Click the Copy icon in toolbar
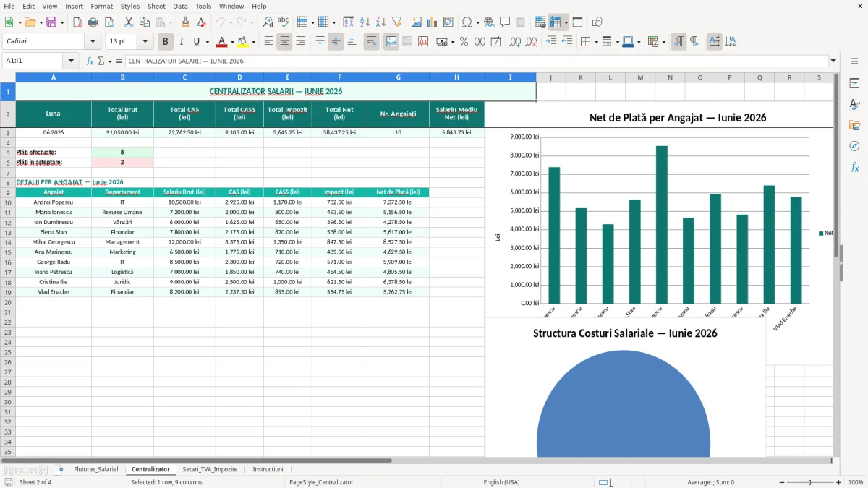Viewport: 868px width, 488px height. [144, 22]
